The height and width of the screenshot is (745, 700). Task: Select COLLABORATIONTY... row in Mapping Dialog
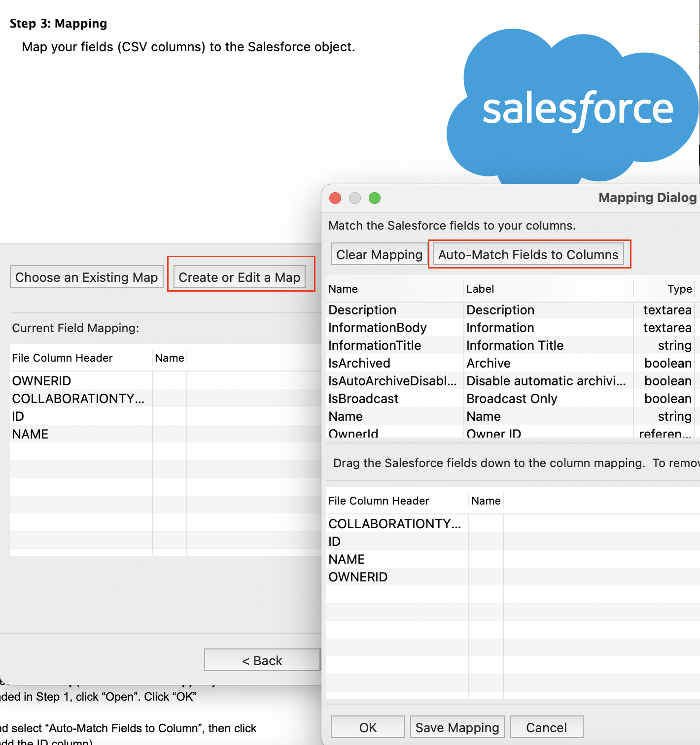click(x=513, y=524)
